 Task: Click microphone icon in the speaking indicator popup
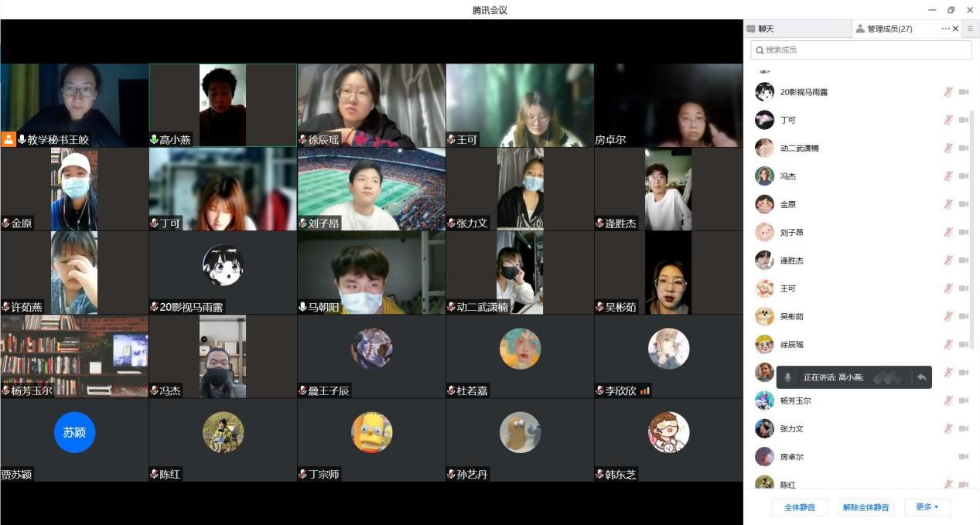787,377
